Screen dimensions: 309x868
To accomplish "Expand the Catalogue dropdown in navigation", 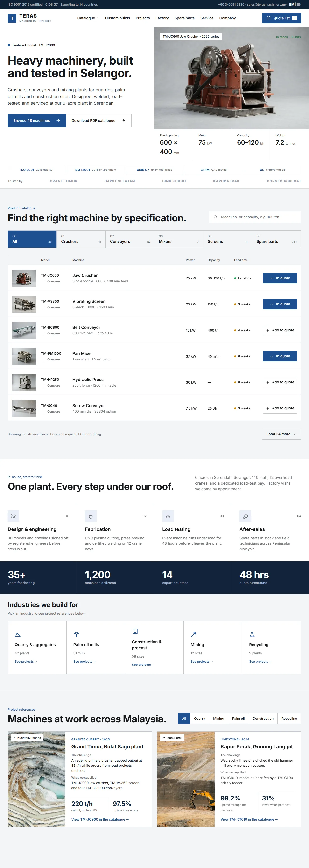I will [x=88, y=18].
